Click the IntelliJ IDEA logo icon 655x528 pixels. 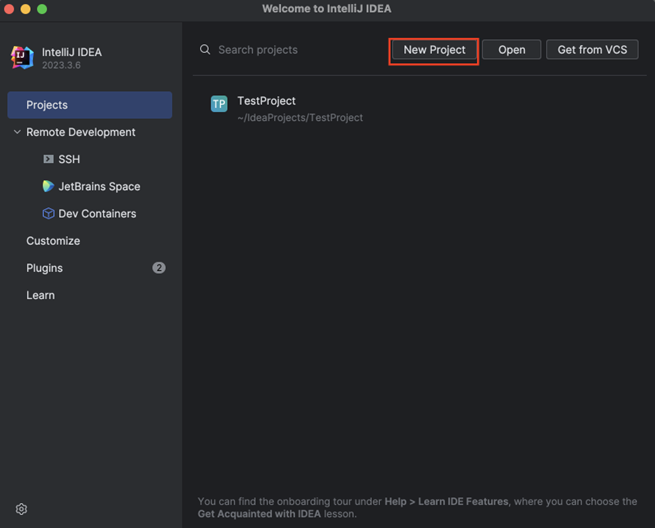(22, 58)
